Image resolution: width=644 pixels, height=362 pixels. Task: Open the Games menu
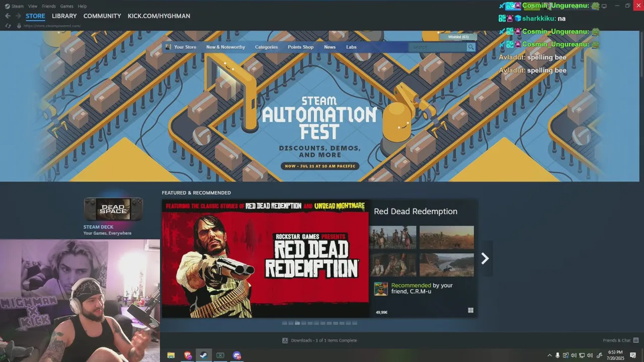click(x=66, y=6)
